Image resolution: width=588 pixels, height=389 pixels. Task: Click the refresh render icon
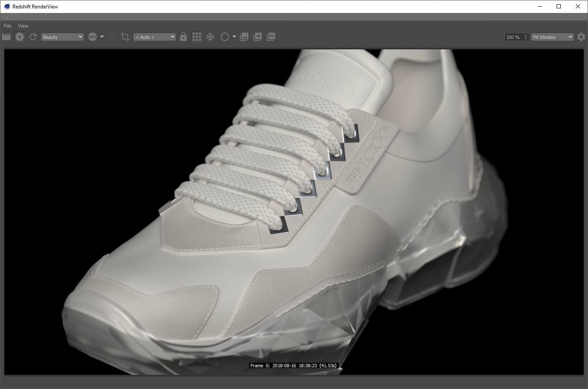(33, 37)
